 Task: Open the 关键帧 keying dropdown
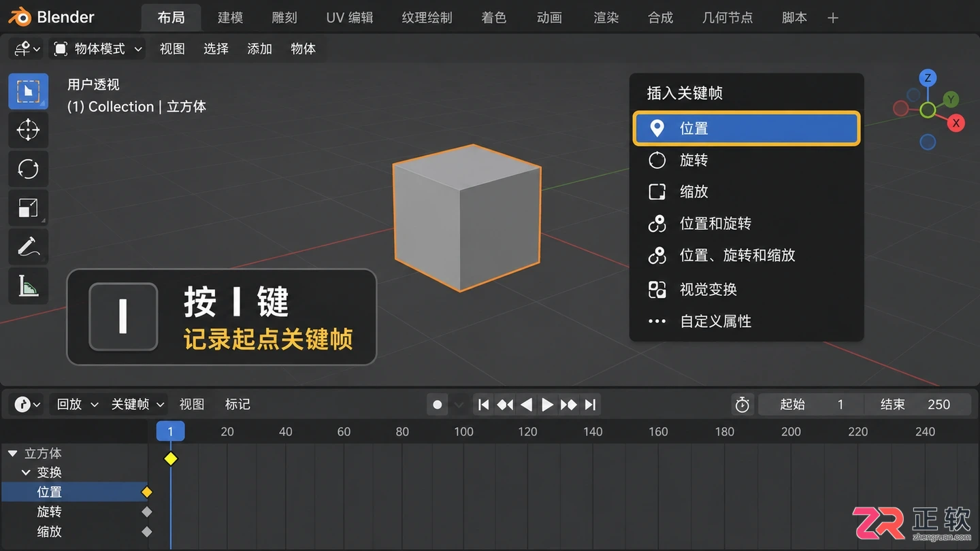point(137,404)
